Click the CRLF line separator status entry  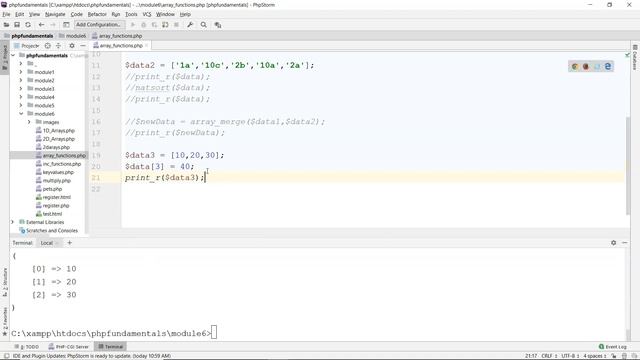tap(549, 356)
